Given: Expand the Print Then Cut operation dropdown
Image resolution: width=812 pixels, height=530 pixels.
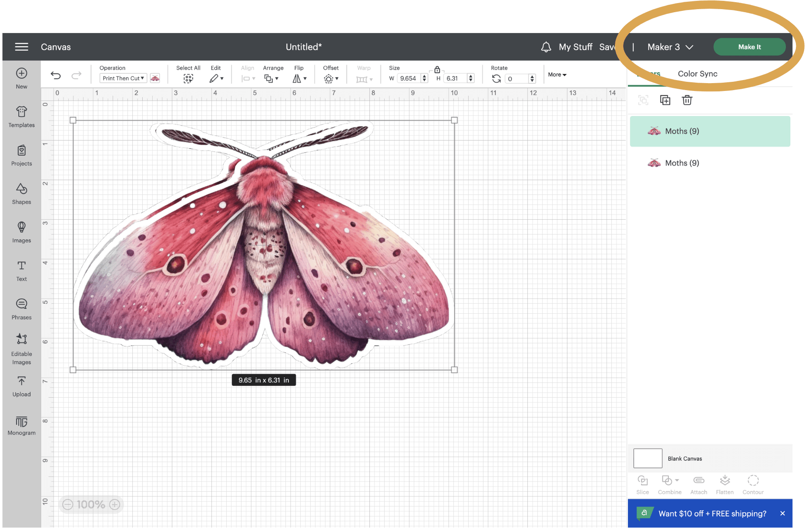Looking at the screenshot, I should [x=123, y=78].
